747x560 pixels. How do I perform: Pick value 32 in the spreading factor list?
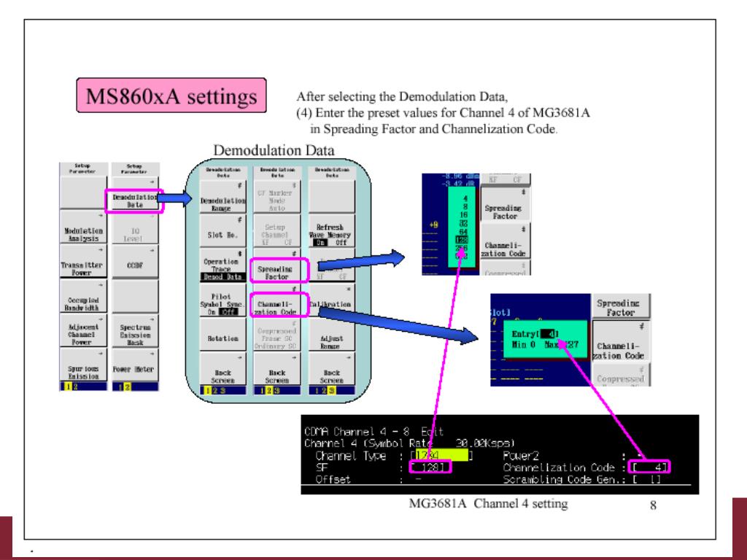(x=463, y=223)
